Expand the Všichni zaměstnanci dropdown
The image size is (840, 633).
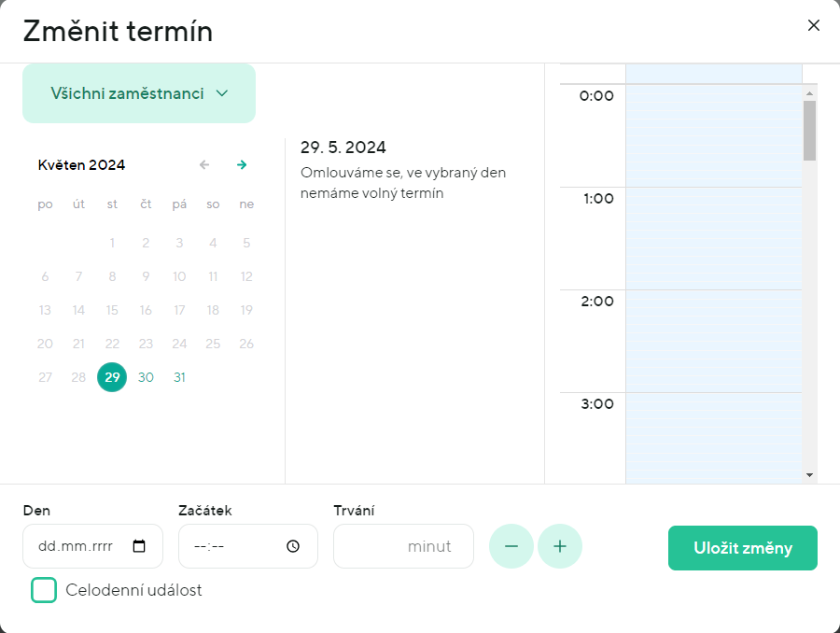139,93
